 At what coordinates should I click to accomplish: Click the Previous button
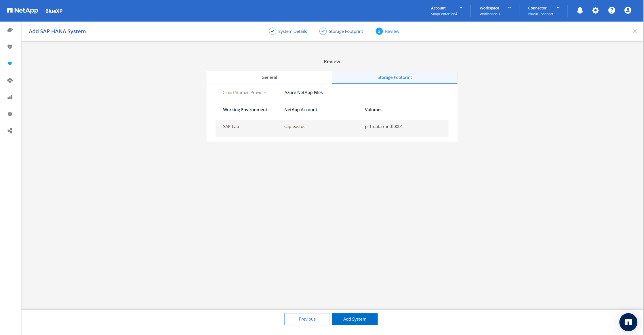(x=307, y=319)
